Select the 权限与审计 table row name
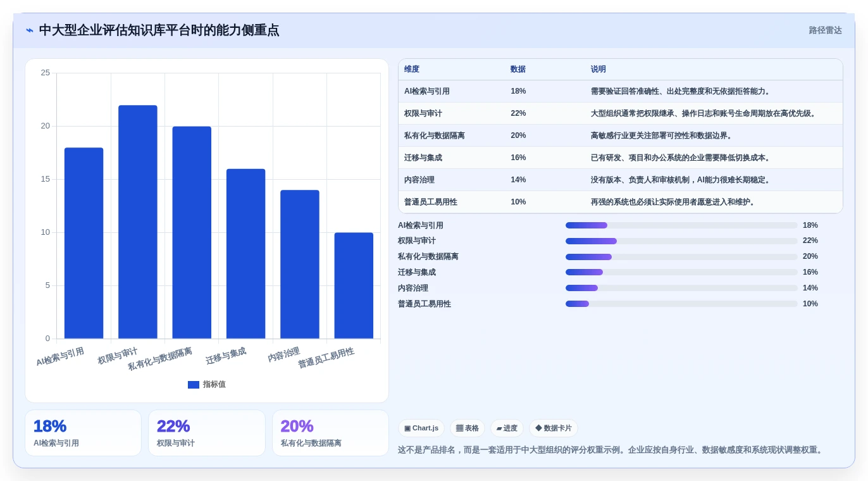This screenshot has height=481, width=868. click(423, 114)
